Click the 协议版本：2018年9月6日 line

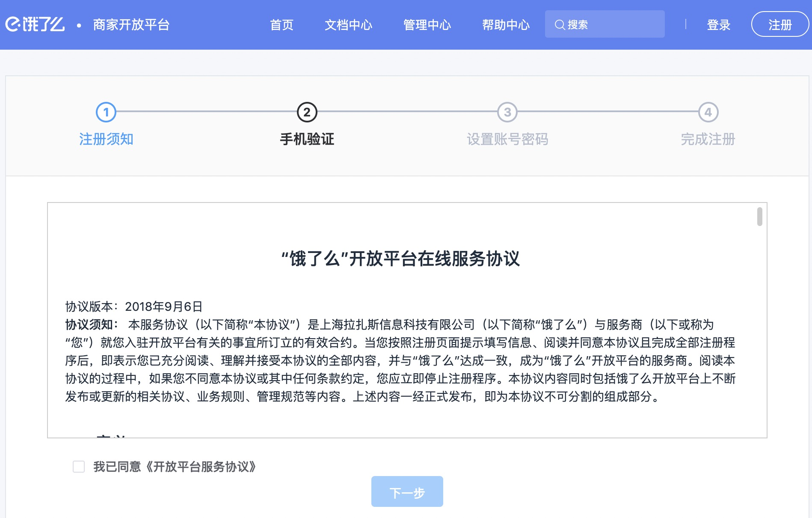[x=133, y=307]
